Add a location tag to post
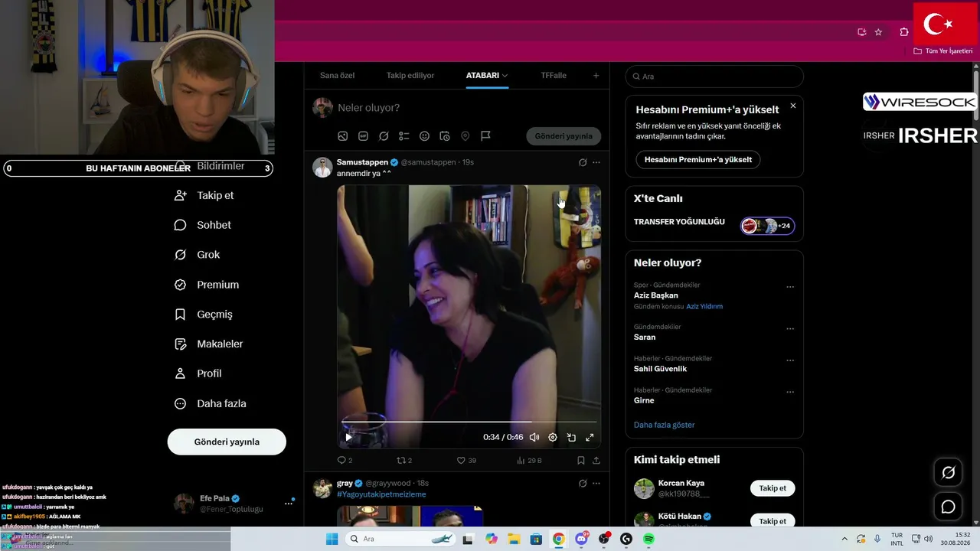 click(x=465, y=136)
